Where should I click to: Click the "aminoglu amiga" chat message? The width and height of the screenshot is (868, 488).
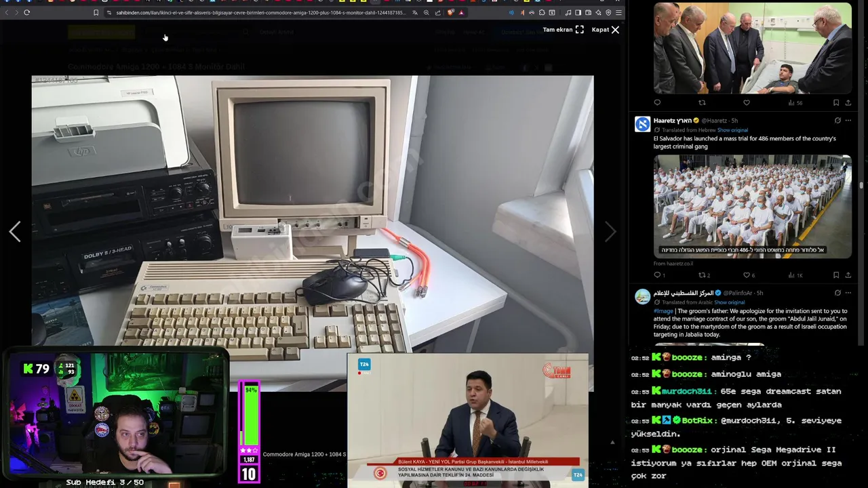[x=746, y=374]
